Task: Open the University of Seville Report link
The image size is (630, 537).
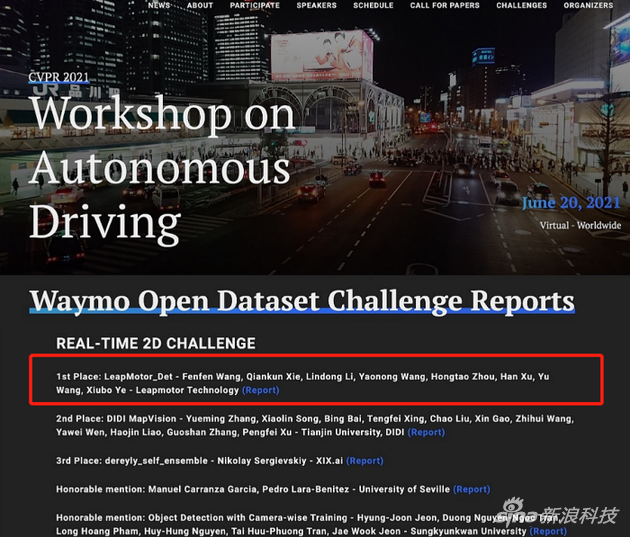Action: pos(472,489)
